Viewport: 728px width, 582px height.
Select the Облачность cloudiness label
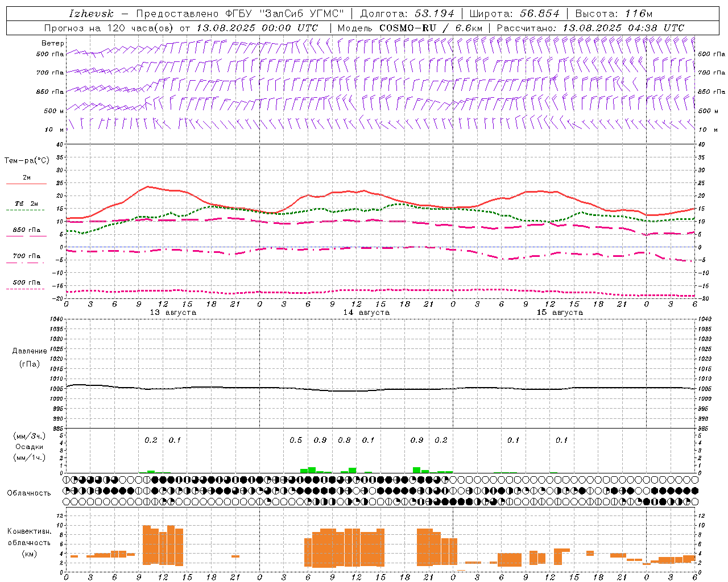[x=29, y=493]
